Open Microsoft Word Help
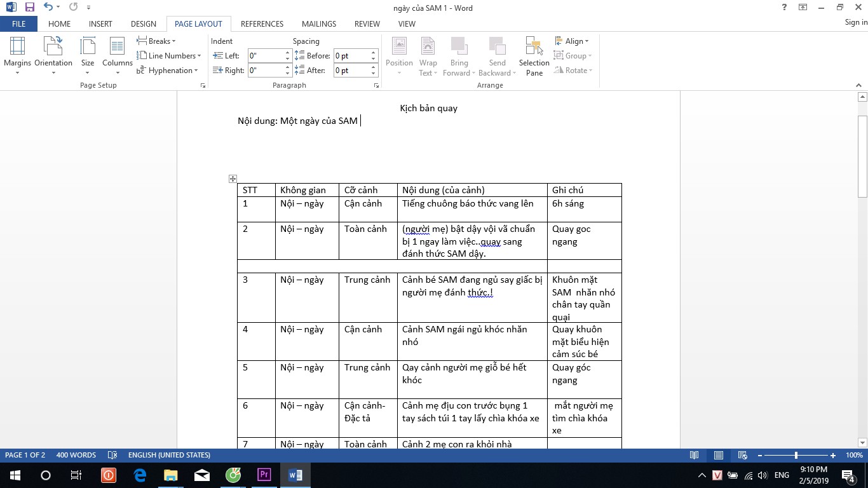This screenshot has width=868, height=488. (785, 8)
